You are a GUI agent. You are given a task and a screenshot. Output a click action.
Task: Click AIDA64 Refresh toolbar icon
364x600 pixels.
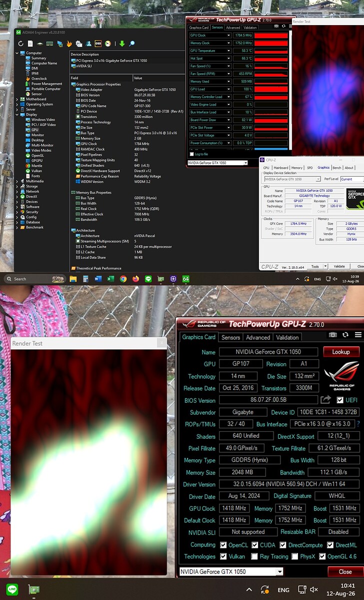coord(20,44)
